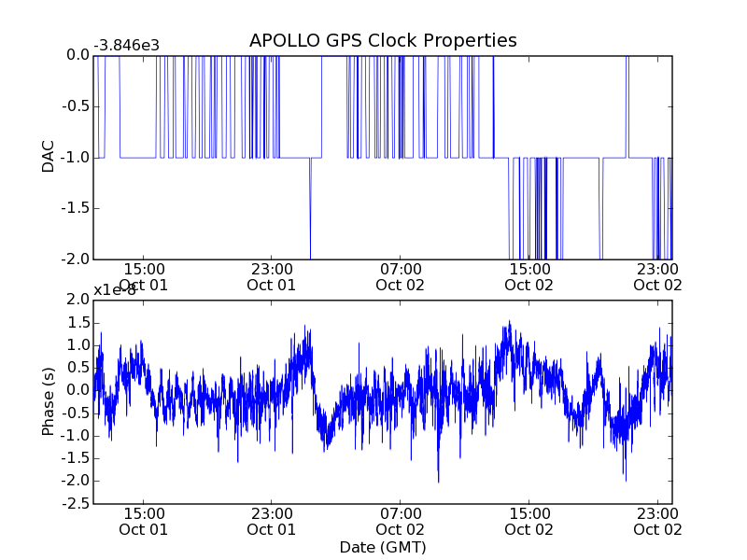The height and width of the screenshot is (560, 747).
Task: Click DAC plot y-tick '-1.5'
Action: (x=76, y=208)
